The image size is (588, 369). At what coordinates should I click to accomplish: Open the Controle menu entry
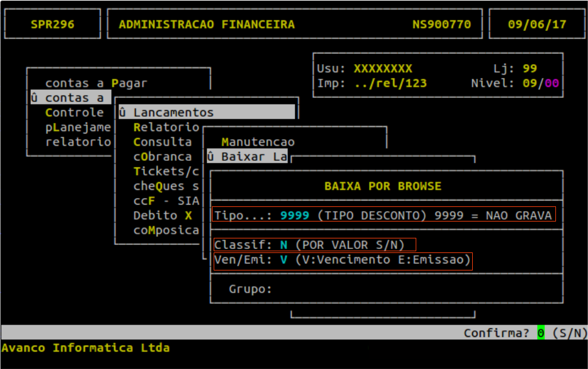(x=75, y=113)
